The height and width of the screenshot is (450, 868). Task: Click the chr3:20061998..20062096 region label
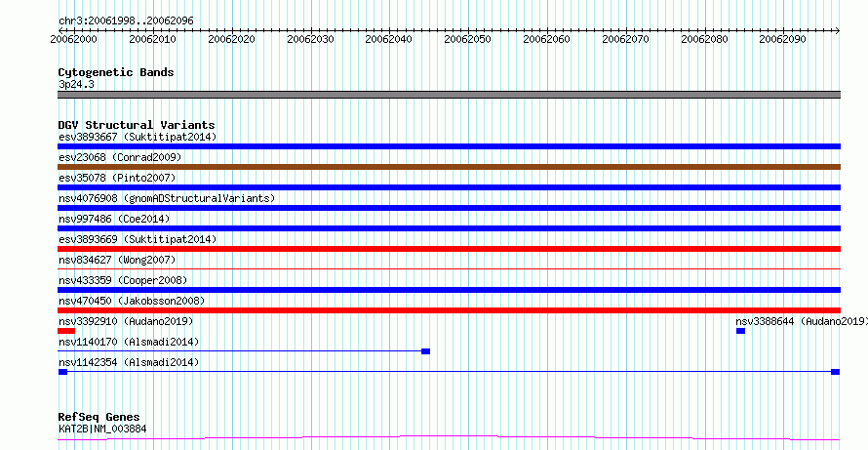point(126,20)
